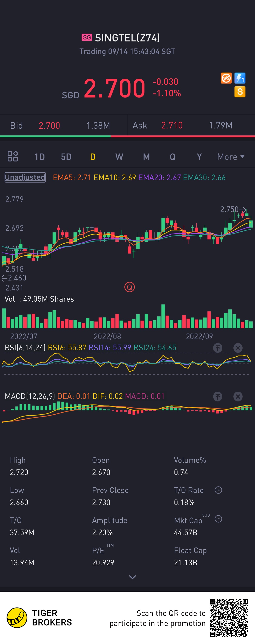Viewport: 255px width, 644px height.
Task: Switch to the W weekly tab
Action: [119, 157]
